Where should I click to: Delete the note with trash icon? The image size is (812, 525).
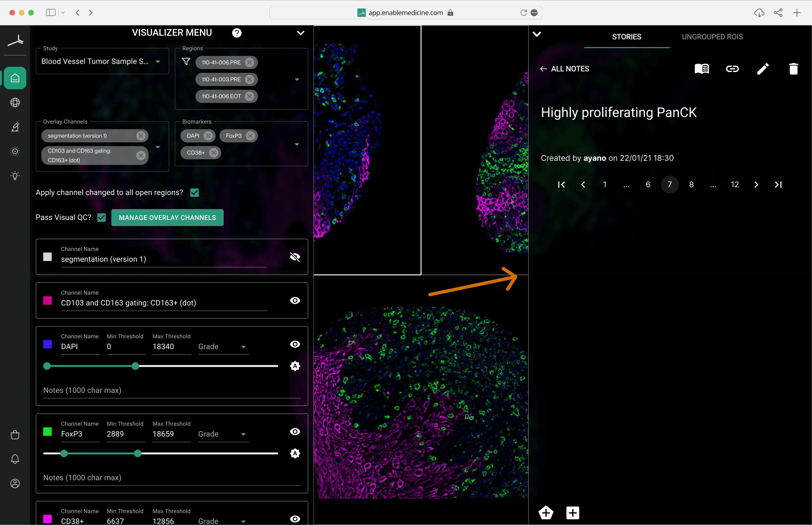click(x=794, y=69)
